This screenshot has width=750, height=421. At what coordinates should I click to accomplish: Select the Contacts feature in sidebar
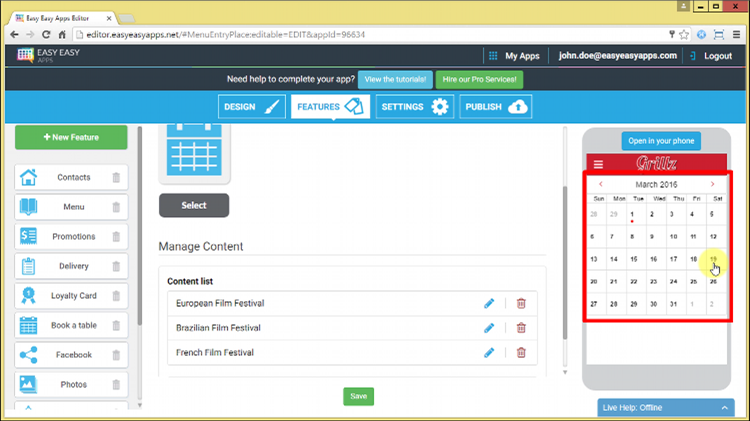(71, 177)
